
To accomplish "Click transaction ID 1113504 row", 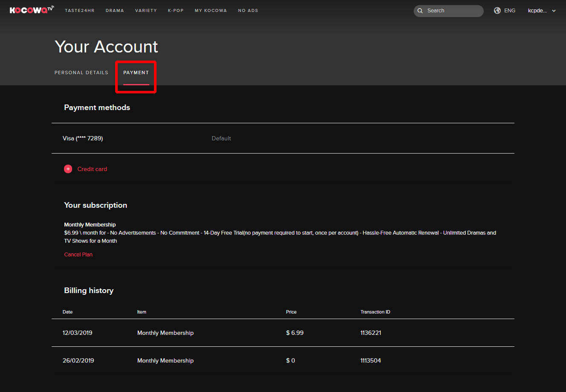I will (283, 360).
